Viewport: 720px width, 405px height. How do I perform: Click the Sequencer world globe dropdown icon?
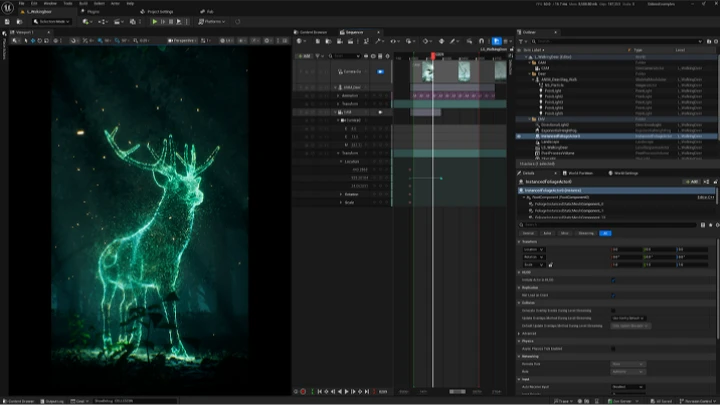[301, 41]
